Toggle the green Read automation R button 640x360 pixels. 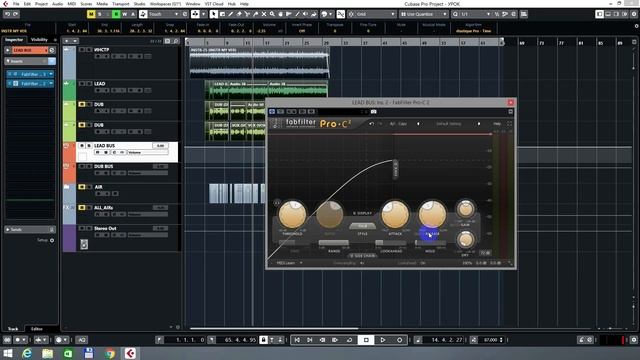coord(116,14)
